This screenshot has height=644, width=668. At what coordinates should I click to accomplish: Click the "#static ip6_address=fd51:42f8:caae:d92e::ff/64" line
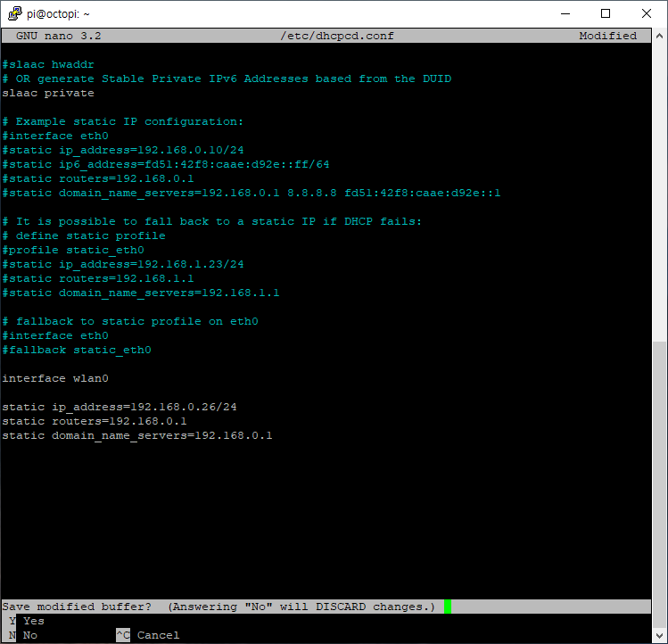[166, 164]
